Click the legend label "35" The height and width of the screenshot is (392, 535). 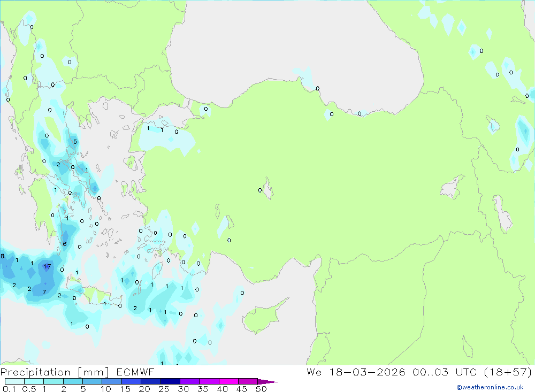coord(203,389)
